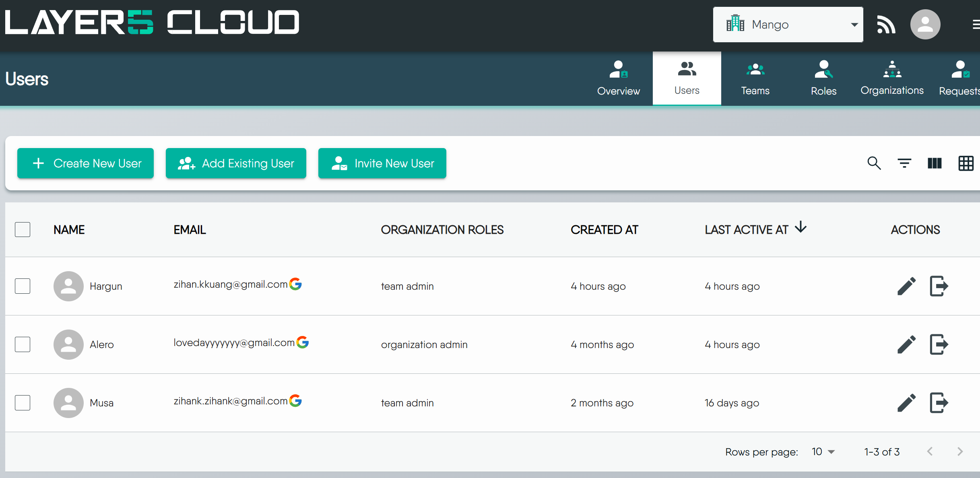Select the checkbox for Alero's row
Viewport: 980px width, 478px height.
click(x=23, y=344)
